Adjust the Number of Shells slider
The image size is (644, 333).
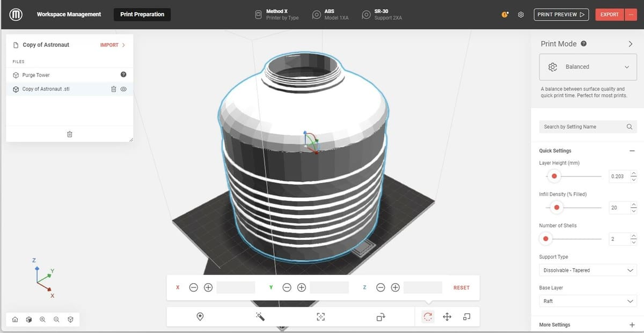(546, 239)
